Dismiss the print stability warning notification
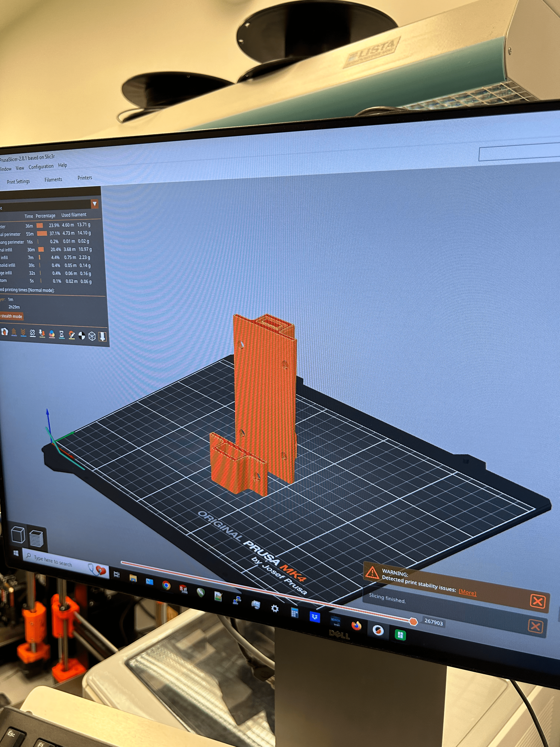 [x=537, y=601]
